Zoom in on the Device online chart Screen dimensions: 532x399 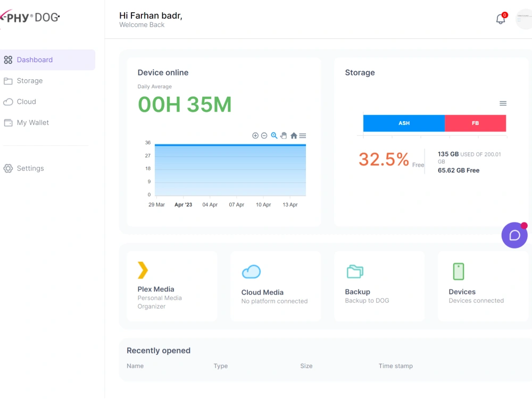pos(255,136)
